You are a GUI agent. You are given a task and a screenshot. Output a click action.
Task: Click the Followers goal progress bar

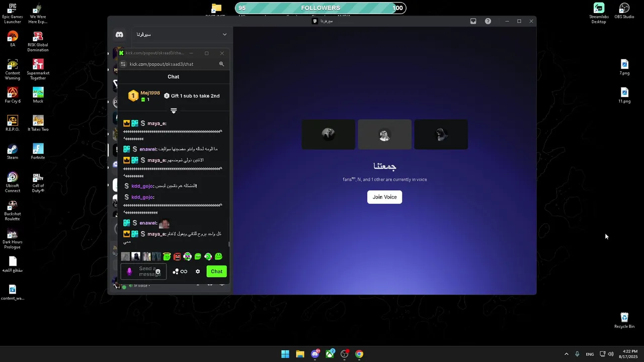click(320, 8)
